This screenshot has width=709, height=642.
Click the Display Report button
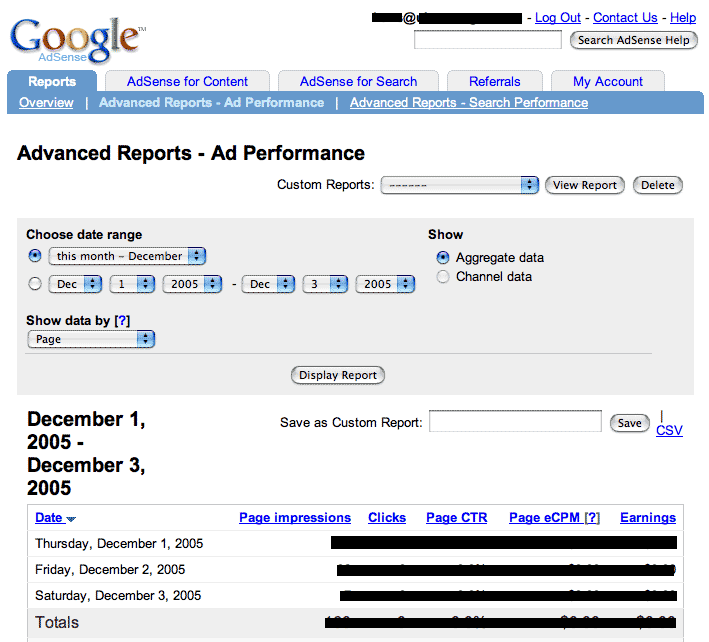[338, 375]
